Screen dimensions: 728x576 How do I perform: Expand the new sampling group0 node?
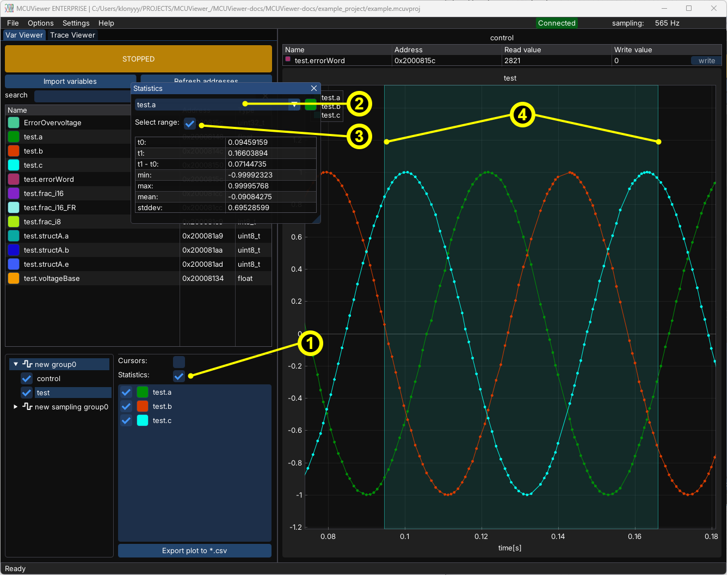16,407
